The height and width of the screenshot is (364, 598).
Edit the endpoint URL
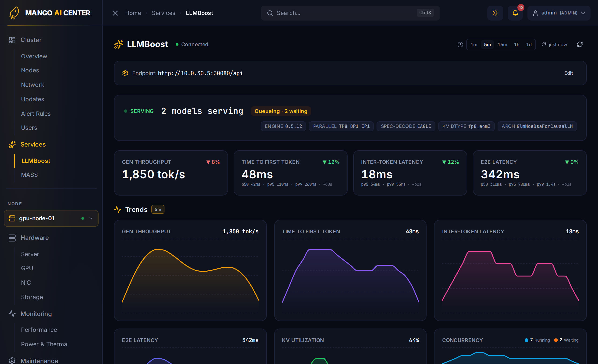tap(568, 73)
